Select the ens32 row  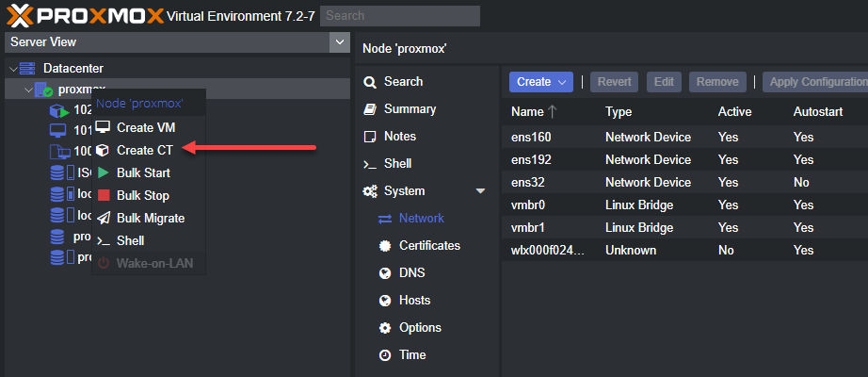point(684,183)
